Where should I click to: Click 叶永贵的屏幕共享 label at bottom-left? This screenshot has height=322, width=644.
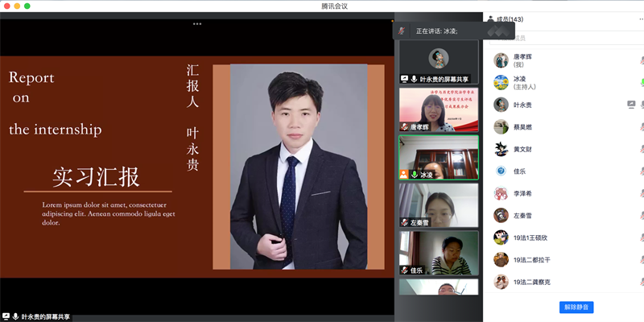point(46,316)
